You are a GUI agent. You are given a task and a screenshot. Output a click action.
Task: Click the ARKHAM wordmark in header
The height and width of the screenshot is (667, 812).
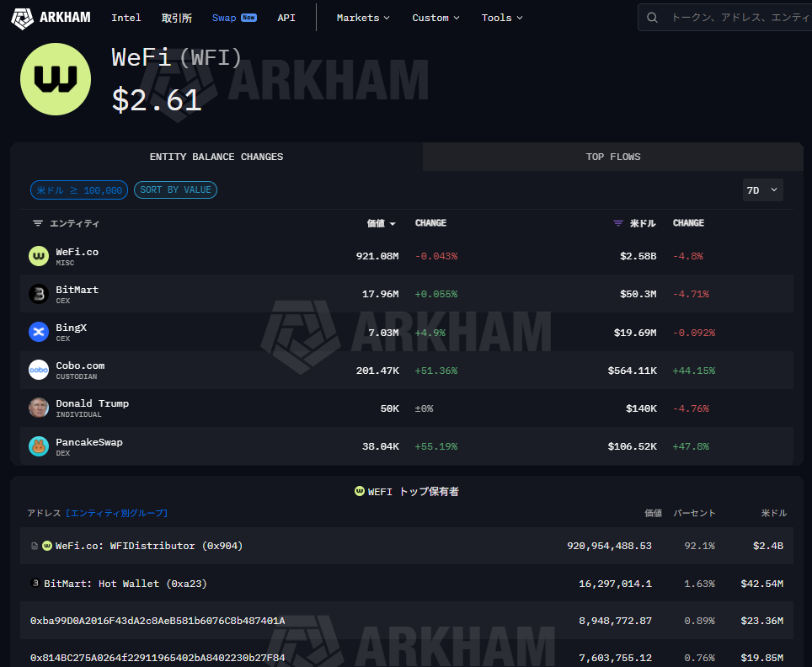pos(65,18)
